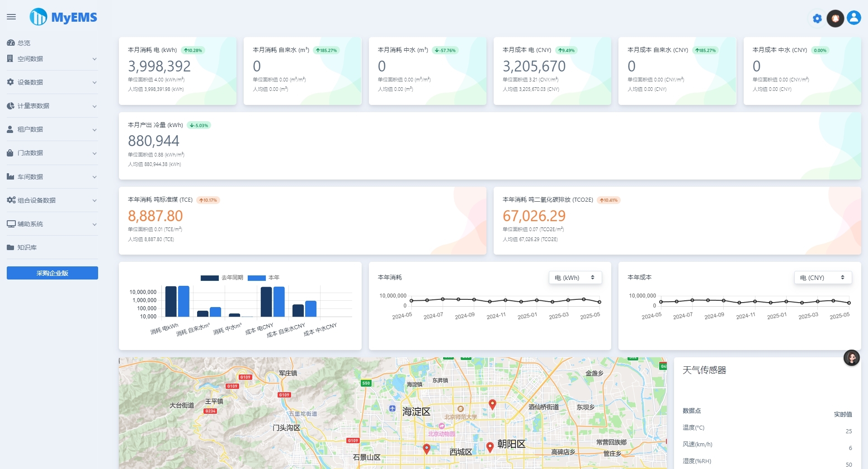
Task: Click the ↑10.28% badge
Action: coord(193,50)
